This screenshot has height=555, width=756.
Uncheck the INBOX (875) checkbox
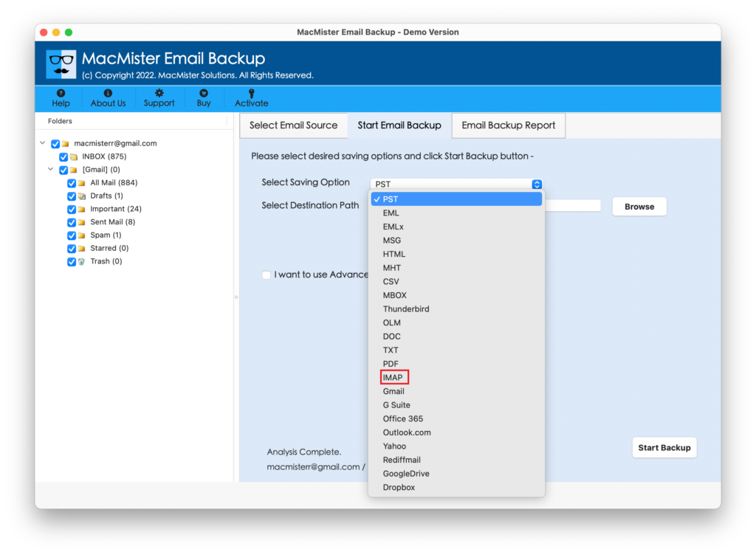63,157
